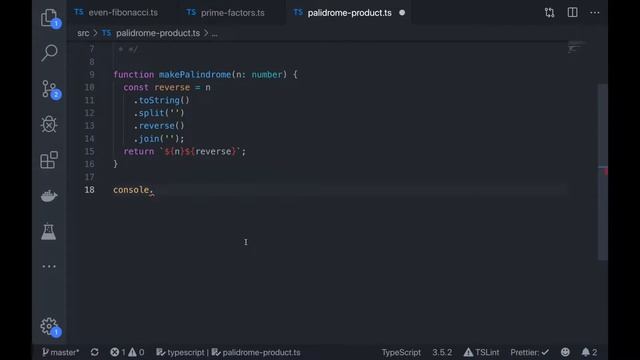Click the editor minimap
Viewport: 640px width, 360px height.
(576, 47)
